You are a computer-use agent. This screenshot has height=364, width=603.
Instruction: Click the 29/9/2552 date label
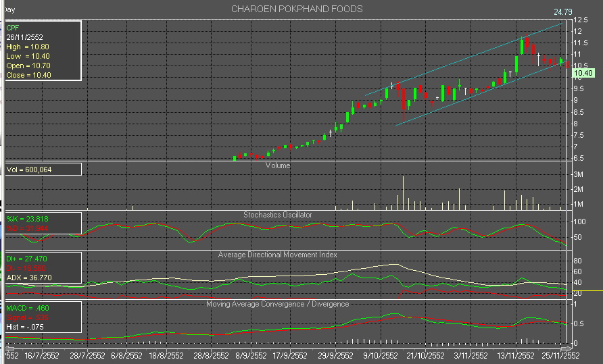point(335,356)
